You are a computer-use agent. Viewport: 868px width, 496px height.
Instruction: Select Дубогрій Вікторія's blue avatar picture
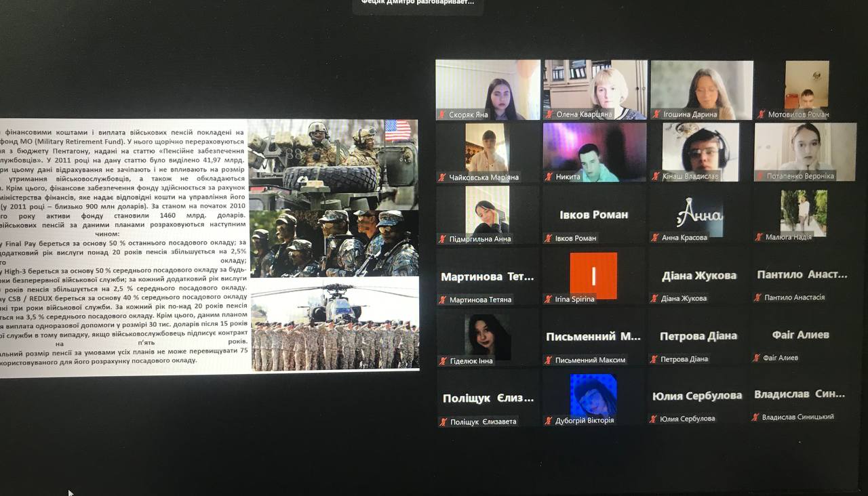point(593,395)
